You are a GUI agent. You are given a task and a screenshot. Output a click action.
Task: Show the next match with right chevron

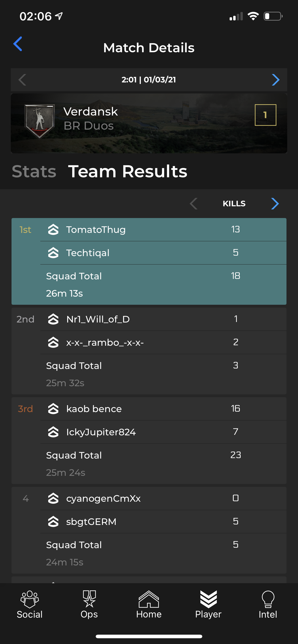tap(275, 80)
